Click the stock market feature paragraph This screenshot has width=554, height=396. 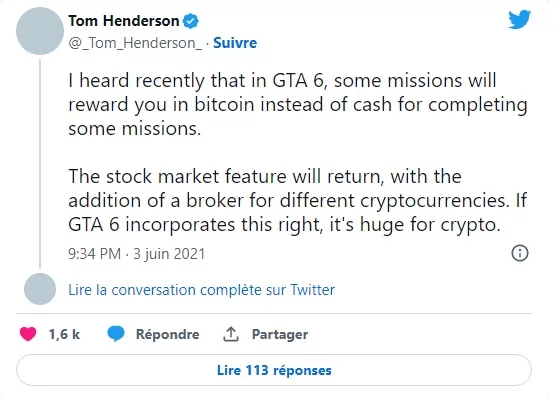tap(298, 201)
